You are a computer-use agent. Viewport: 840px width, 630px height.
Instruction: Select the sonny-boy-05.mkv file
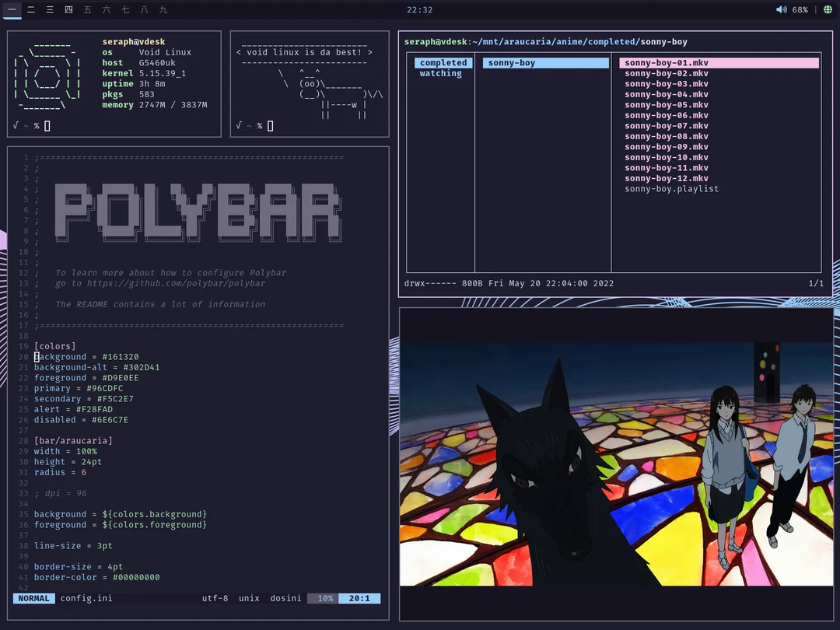tap(667, 104)
